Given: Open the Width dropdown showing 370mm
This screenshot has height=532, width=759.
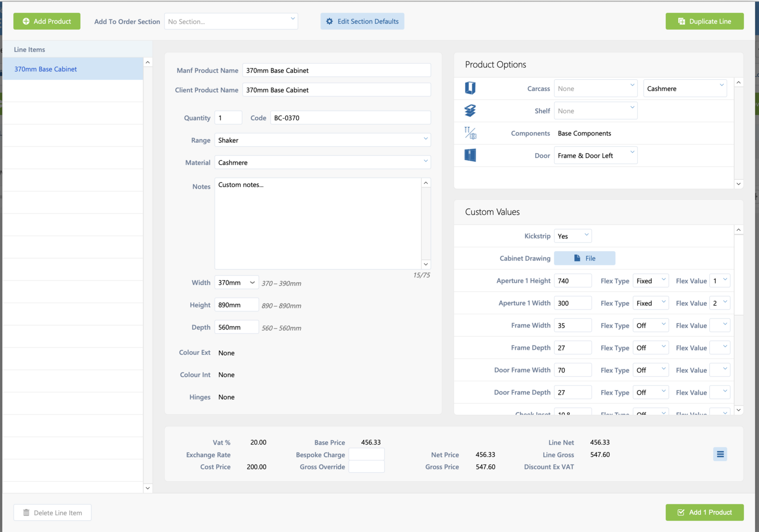Looking at the screenshot, I should [237, 282].
